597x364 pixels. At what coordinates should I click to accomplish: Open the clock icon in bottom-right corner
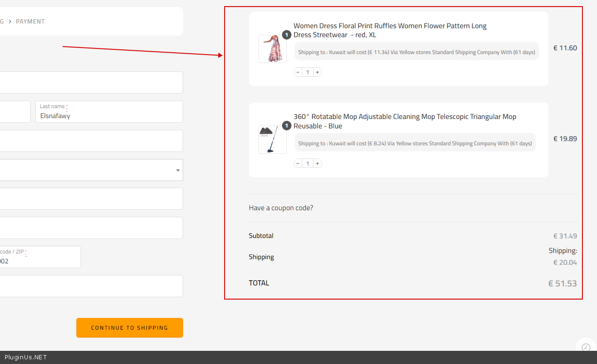pos(586,348)
